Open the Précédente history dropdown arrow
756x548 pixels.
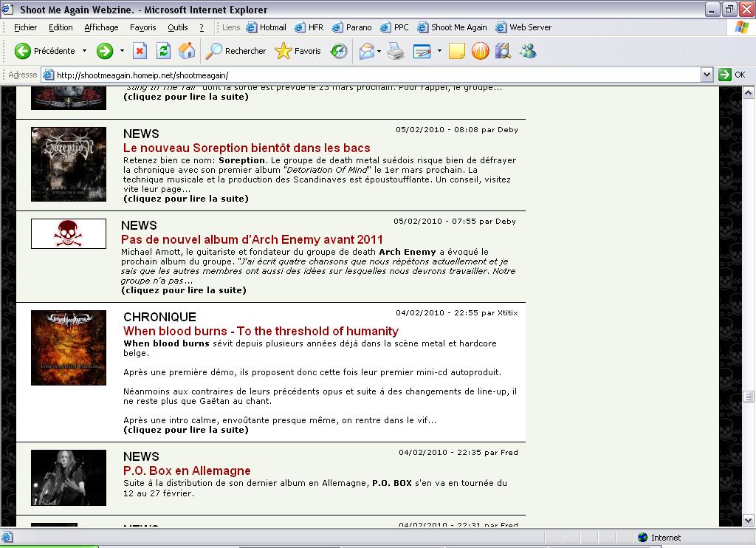click(x=84, y=51)
